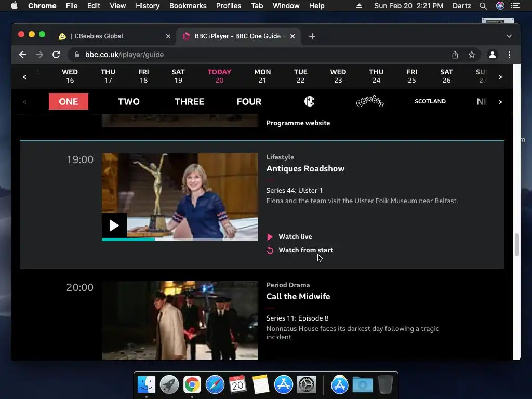The image size is (532, 399).
Task: Open Chrome three-dot menu
Action: 509,55
